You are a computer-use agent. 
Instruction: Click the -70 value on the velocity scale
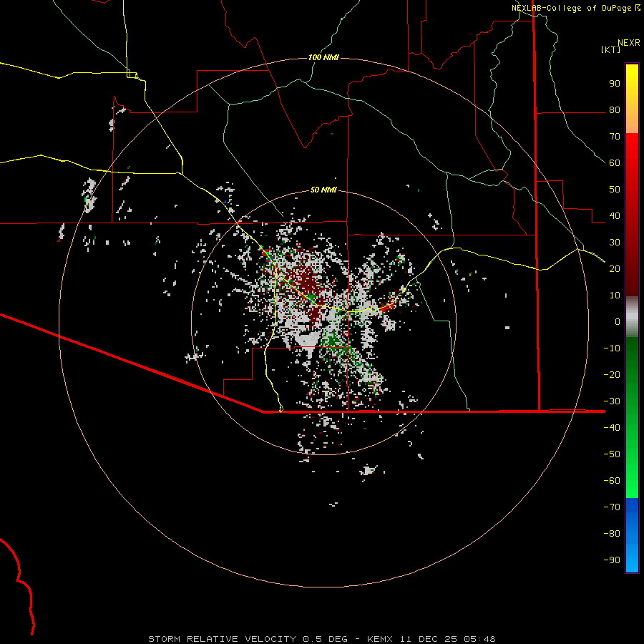(x=612, y=507)
